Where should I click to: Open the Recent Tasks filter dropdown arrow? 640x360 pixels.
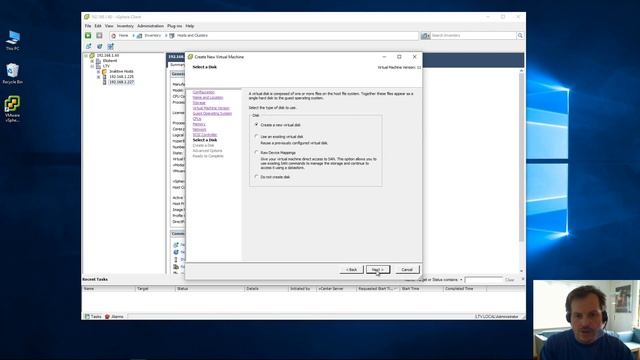(461, 280)
